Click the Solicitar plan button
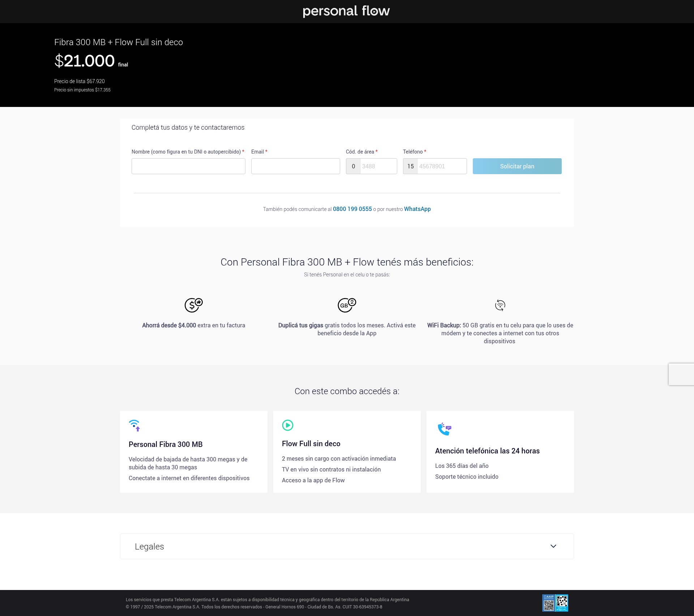The height and width of the screenshot is (616, 694). click(517, 166)
